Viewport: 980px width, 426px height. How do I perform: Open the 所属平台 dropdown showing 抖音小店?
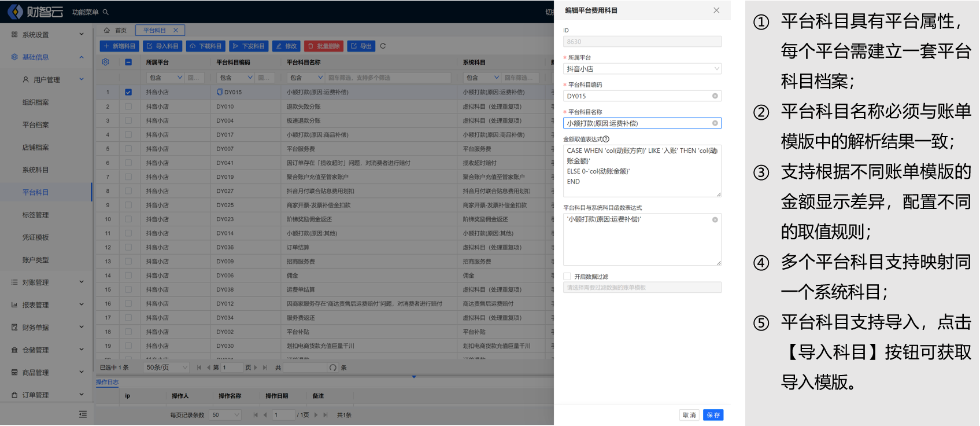[642, 69]
